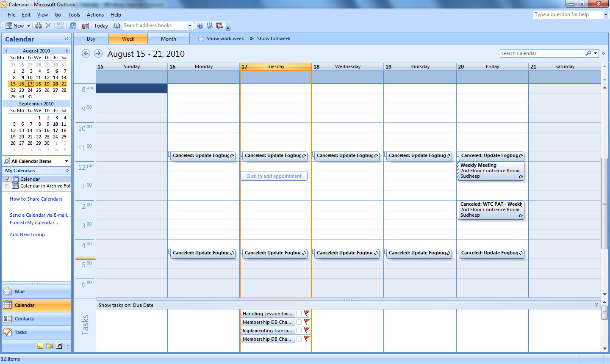Select the Show full week radio button

(x=251, y=39)
